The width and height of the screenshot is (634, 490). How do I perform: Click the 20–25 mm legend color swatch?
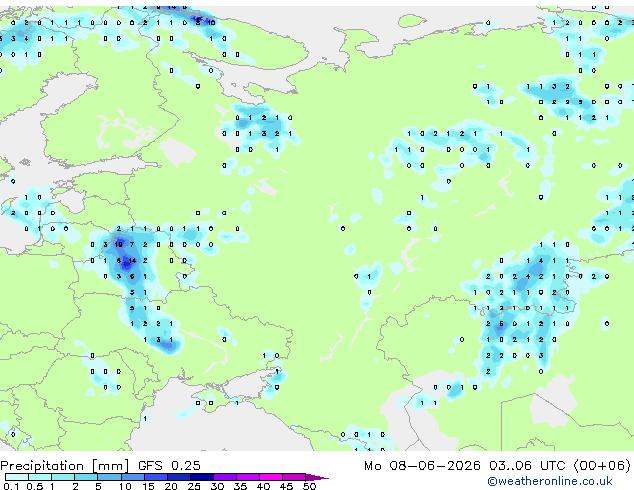coord(178,477)
